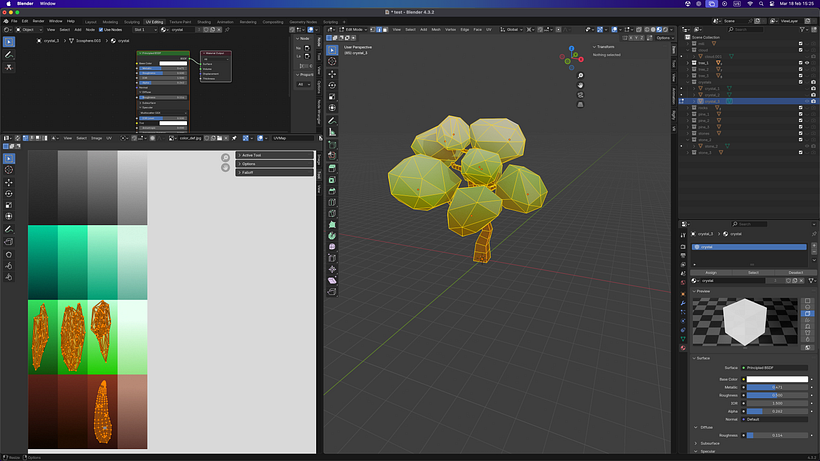This screenshot has width=820, height=461.
Task: Select the Move tool in 3D viewport
Action: click(332, 76)
